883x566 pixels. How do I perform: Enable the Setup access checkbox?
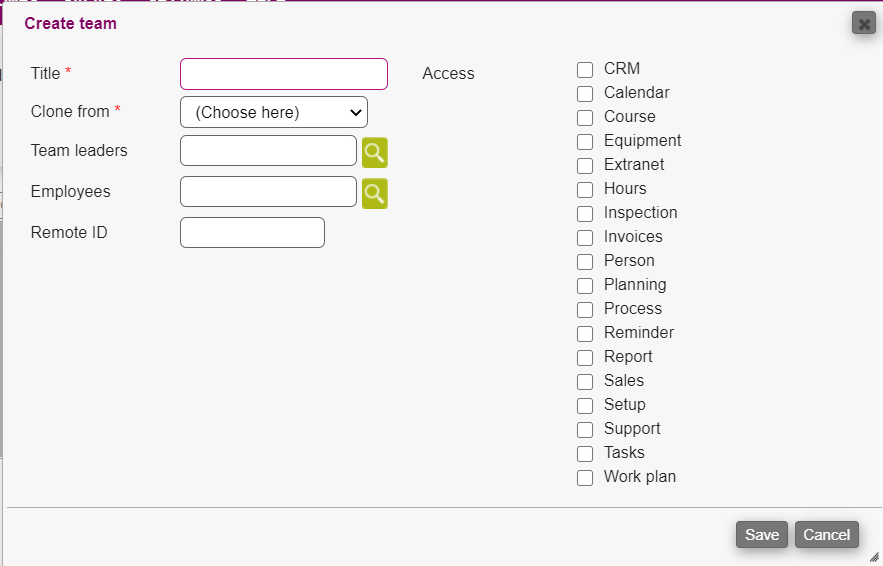click(585, 406)
